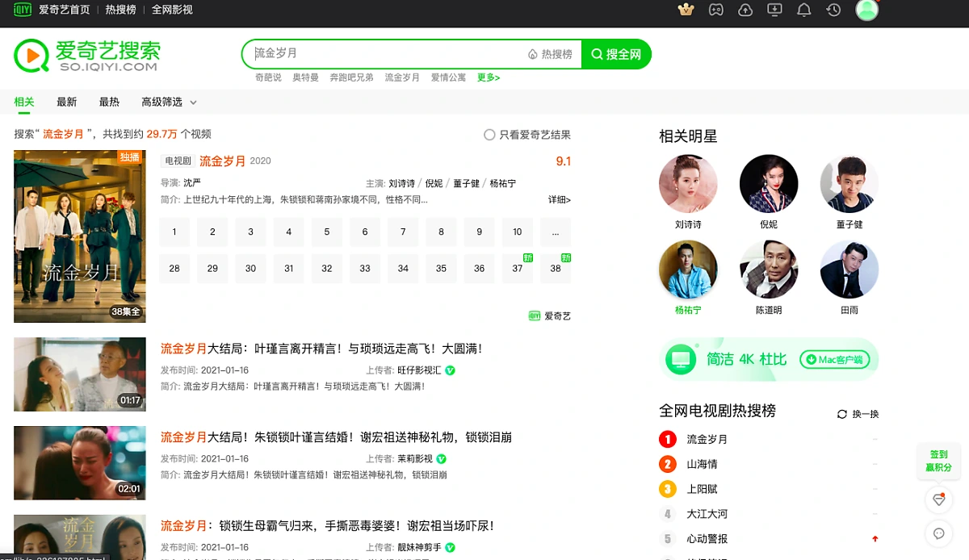969x560 pixels.
Task: Open the feedback chat bubble icon
Action: pyautogui.click(x=938, y=533)
